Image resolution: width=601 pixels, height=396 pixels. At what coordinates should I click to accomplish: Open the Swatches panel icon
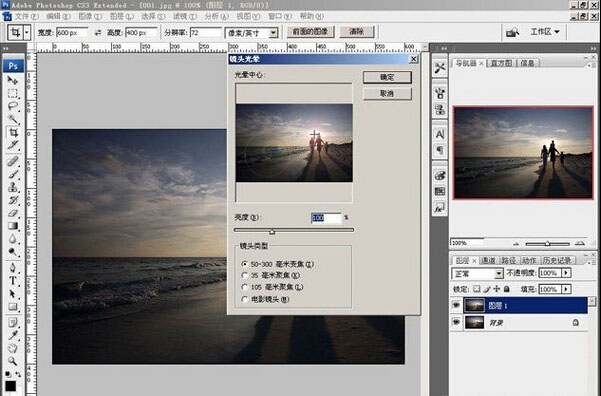[x=440, y=191]
